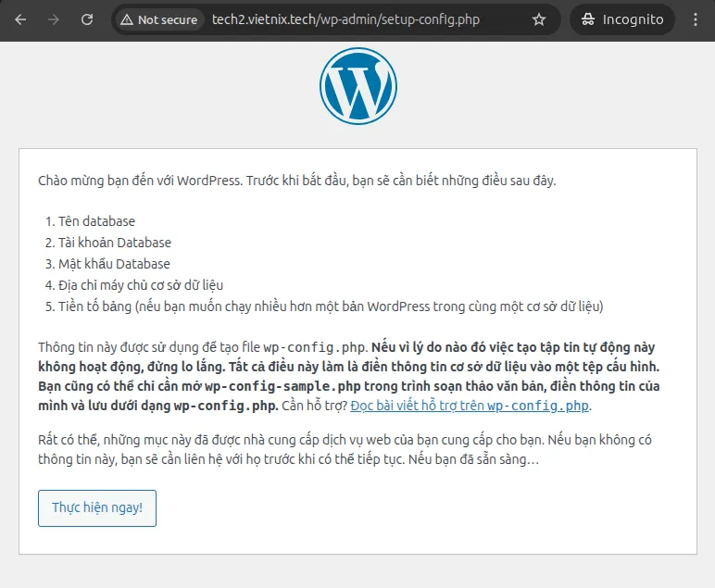This screenshot has width=715, height=588.
Task: Click the 'Tài khoản Database' list item
Action: [115, 243]
